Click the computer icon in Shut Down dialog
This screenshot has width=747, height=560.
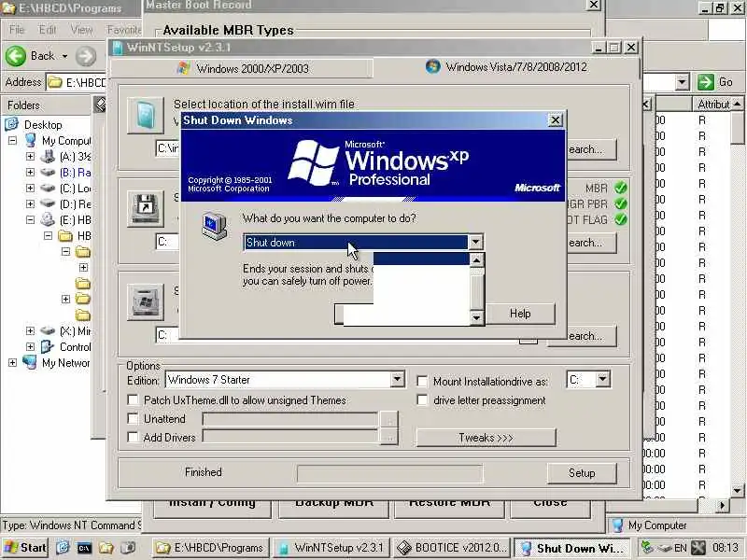point(214,227)
